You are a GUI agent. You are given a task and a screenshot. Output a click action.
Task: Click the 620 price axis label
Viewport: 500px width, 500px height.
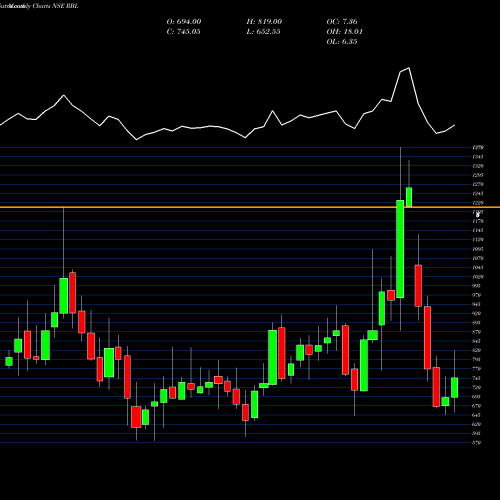[477, 424]
